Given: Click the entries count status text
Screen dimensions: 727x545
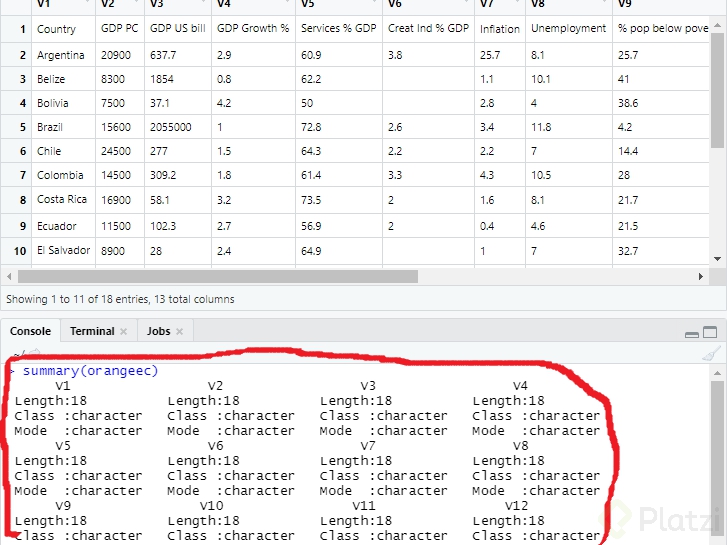Looking at the screenshot, I should point(120,299).
